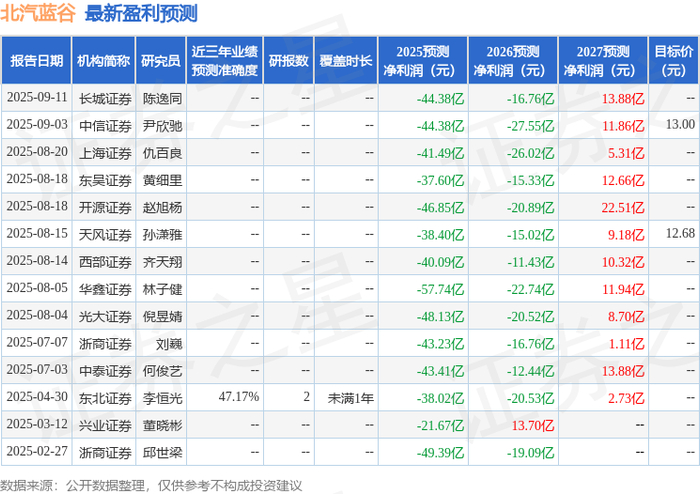Select the 2026预测净利润 column header
The width and height of the screenshot is (700, 494).
pyautogui.click(x=513, y=61)
